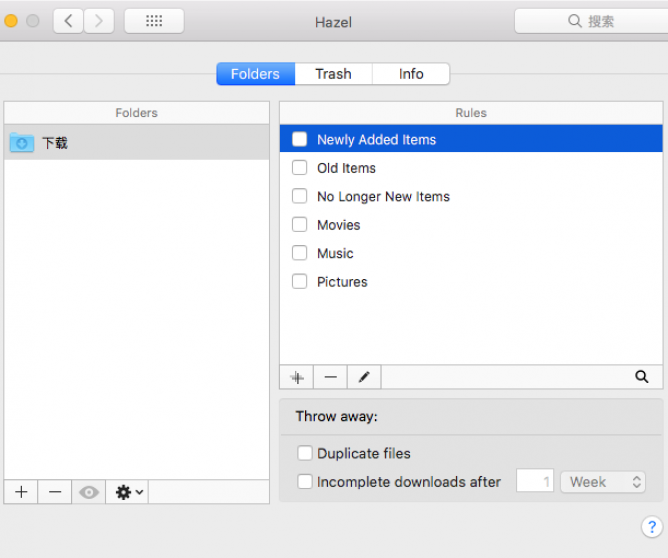Add a new folder with plus button
This screenshot has height=558, width=668.
tap(21, 492)
